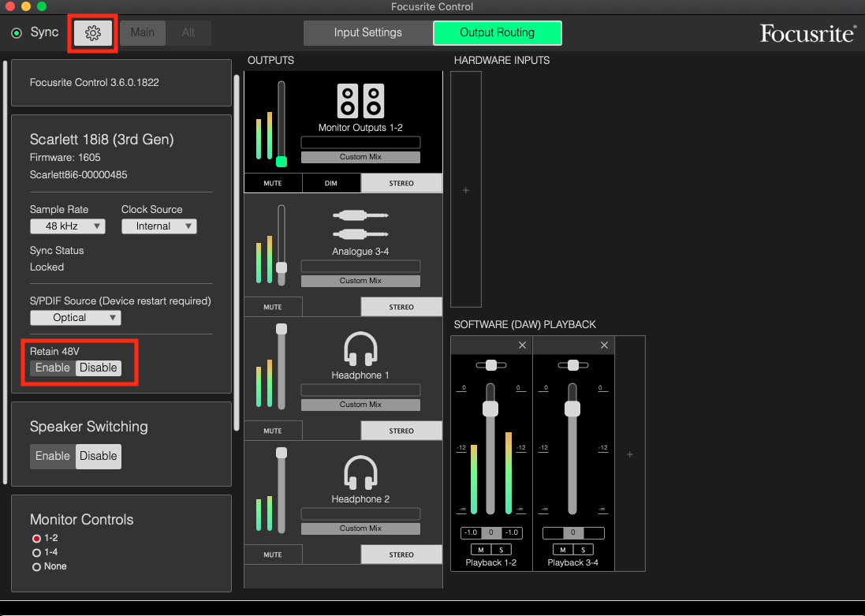This screenshot has height=616, width=865.
Task: Click the Scarlett8i6-00000485 serial text
Action: [x=78, y=175]
